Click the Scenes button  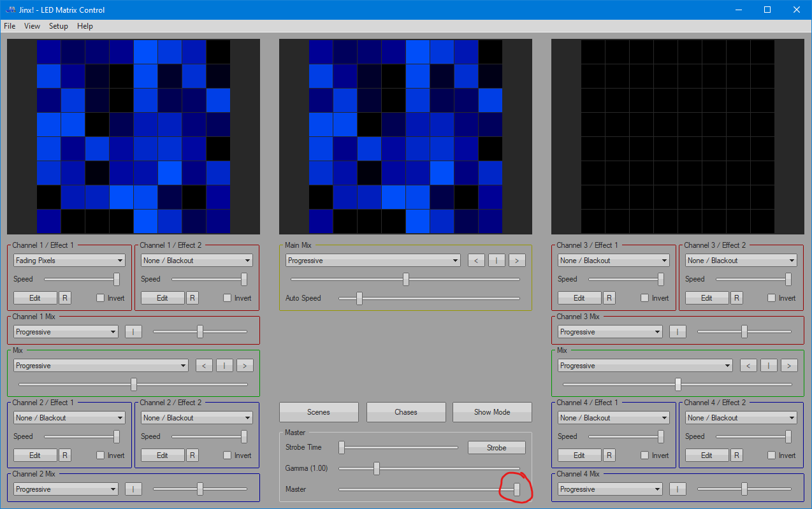[x=319, y=412]
